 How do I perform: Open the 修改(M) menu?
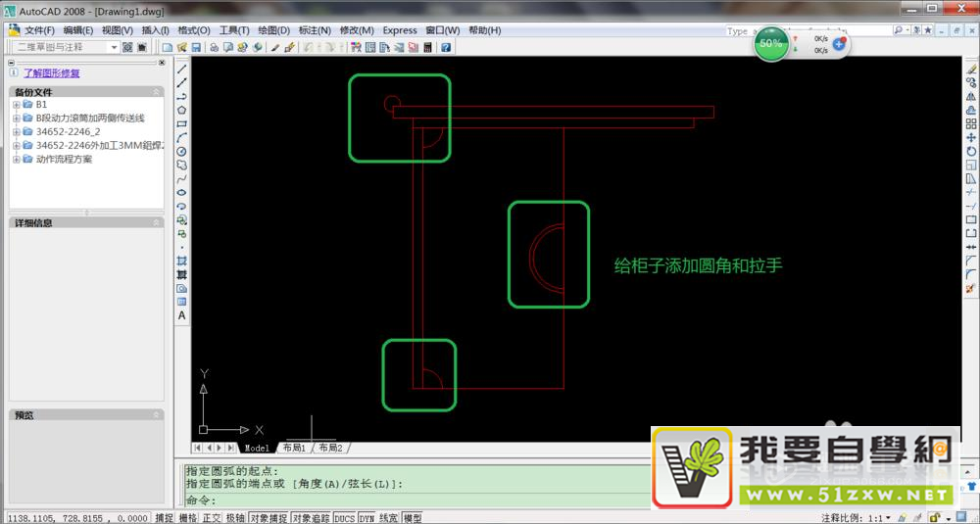tap(357, 30)
